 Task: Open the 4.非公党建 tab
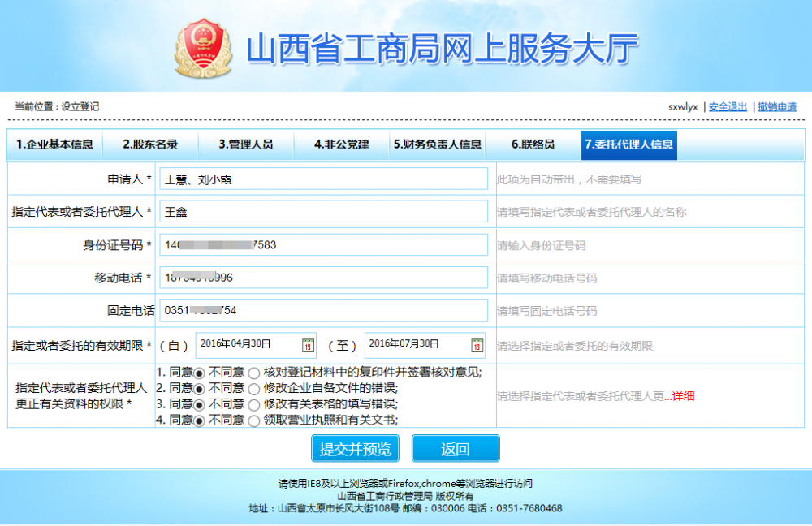[x=341, y=145]
